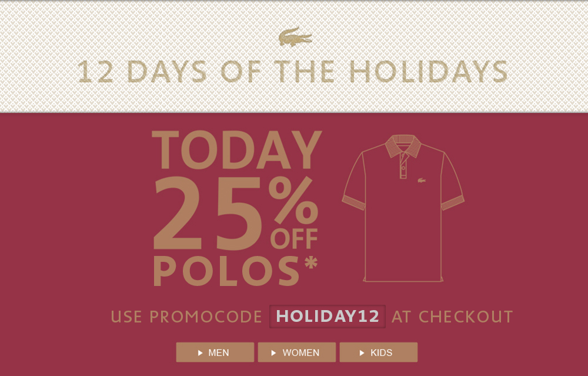Click the large percent sign
Screen dimensions: 588x376
click(x=293, y=199)
